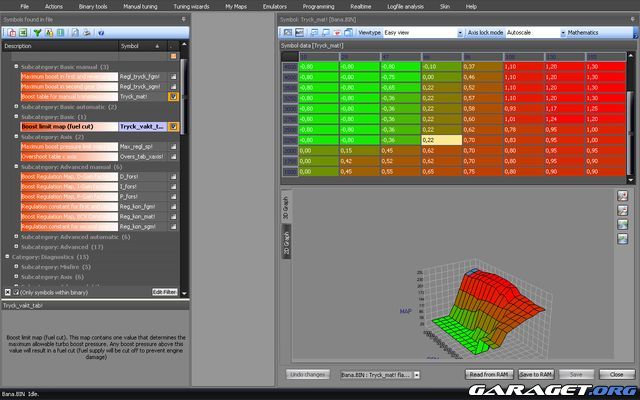Click the help question mark icon in symbols toolbar
This screenshot has height=400, width=640.
point(100,33)
